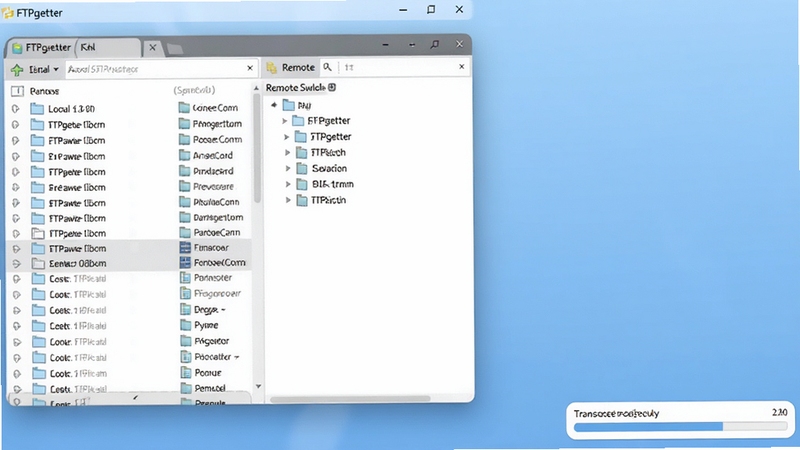Close the tab using the tab X

(153, 47)
